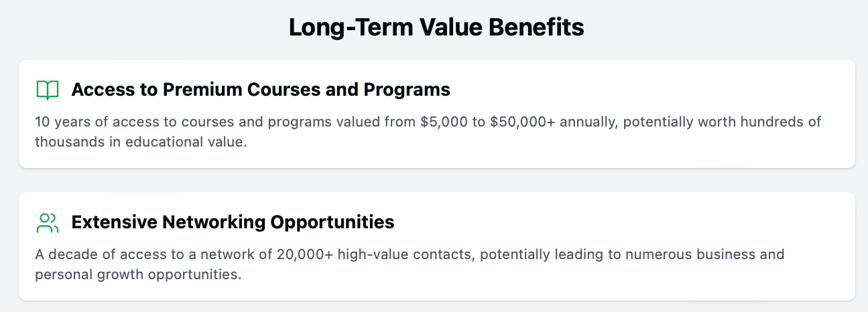The width and height of the screenshot is (868, 312).
Task: Click the green people networking icon
Action: (x=48, y=222)
